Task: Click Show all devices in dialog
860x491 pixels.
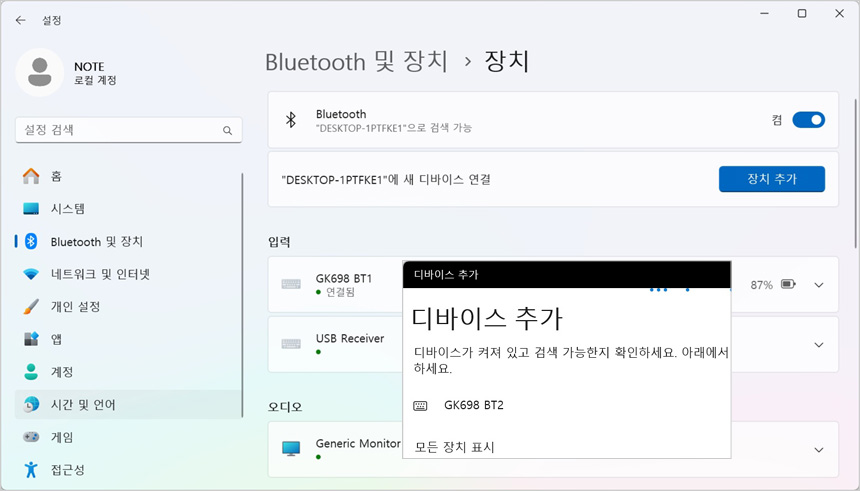Action: [x=455, y=447]
